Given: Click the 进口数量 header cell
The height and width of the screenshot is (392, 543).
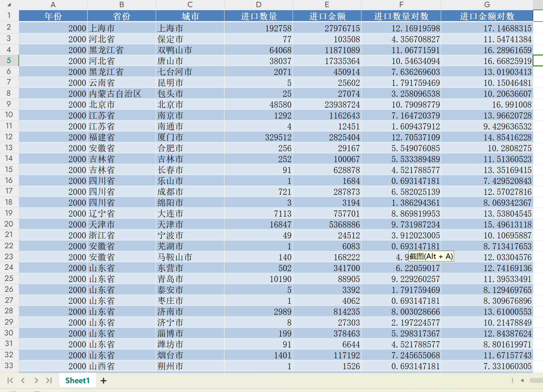Looking at the screenshot, I should [259, 16].
